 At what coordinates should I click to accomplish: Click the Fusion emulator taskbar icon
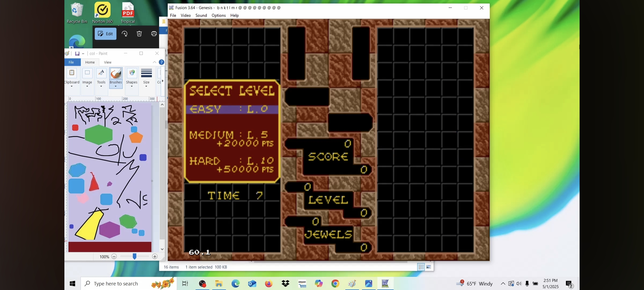[x=385, y=284]
